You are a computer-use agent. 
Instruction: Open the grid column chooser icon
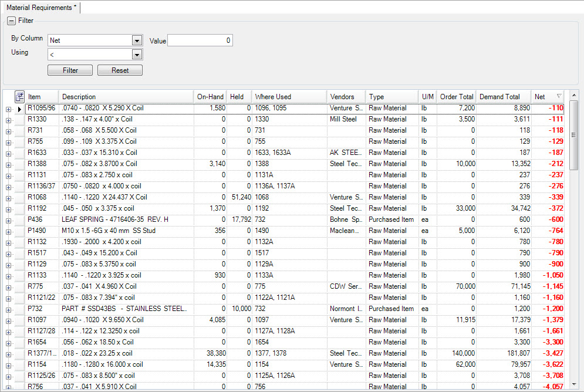tap(19, 96)
